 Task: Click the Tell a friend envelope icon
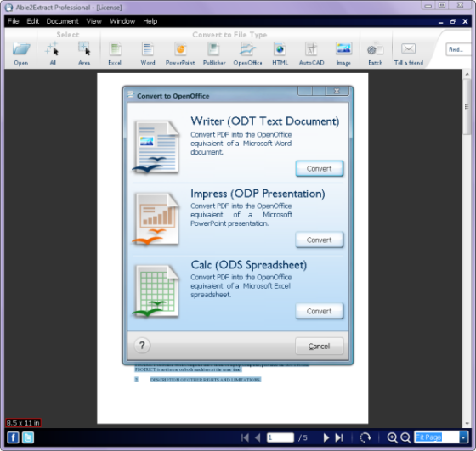[408, 48]
